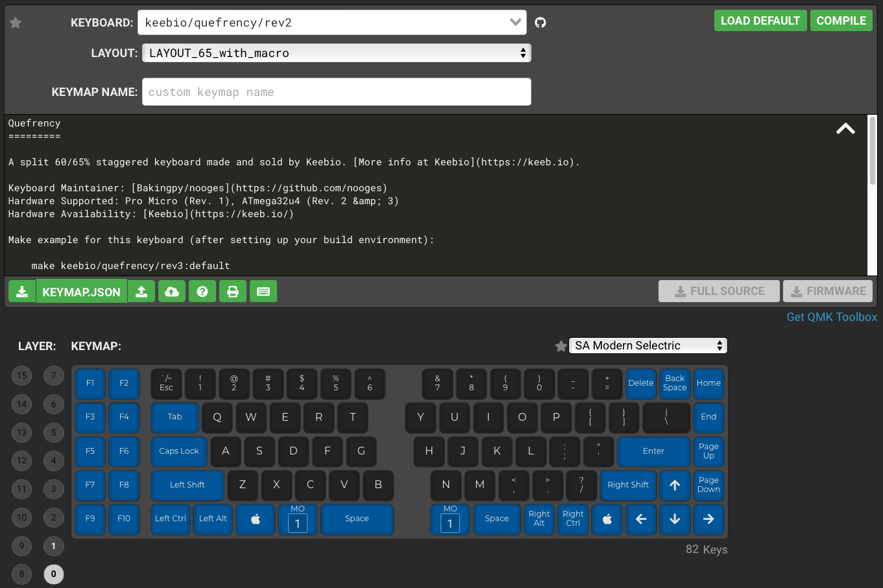Click the GitHub icon next to keyboard selector
The image size is (883, 588).
click(x=540, y=23)
